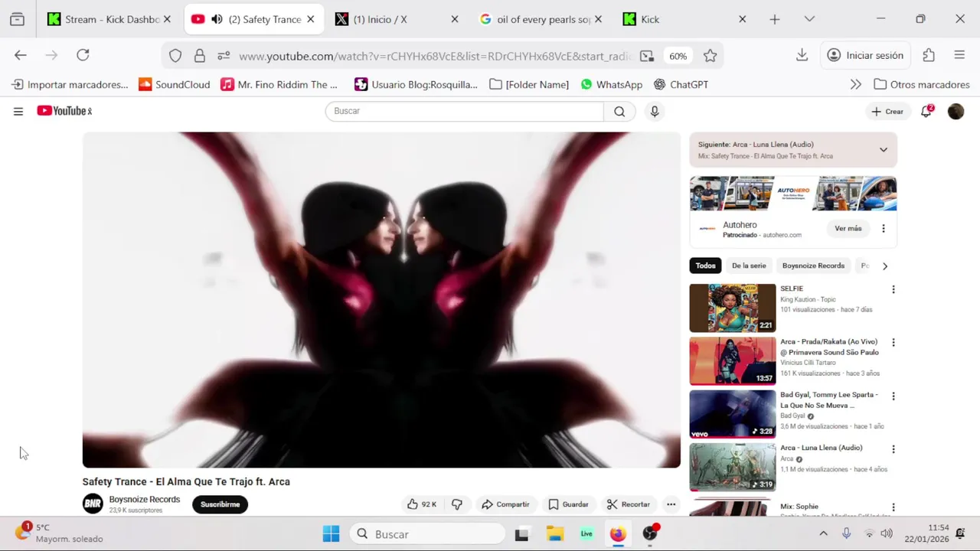This screenshot has width=980, height=551.
Task: Open YouTube notifications bell
Action: coord(926,111)
